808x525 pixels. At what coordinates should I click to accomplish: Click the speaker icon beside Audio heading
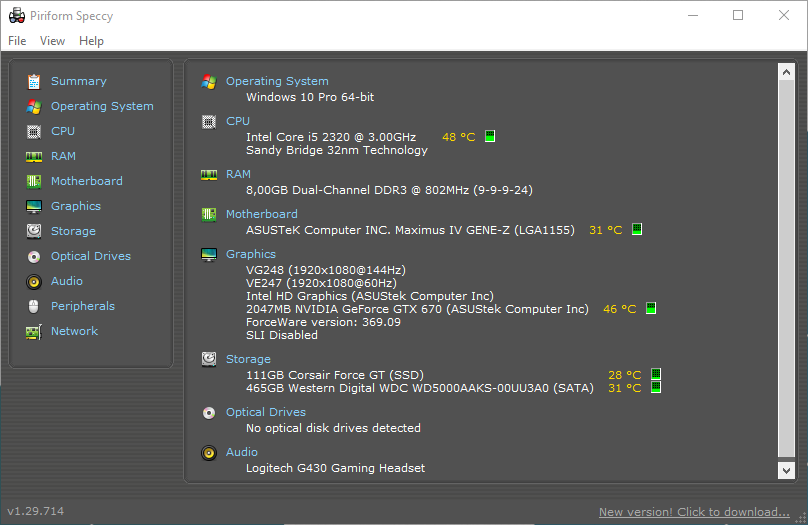[209, 453]
